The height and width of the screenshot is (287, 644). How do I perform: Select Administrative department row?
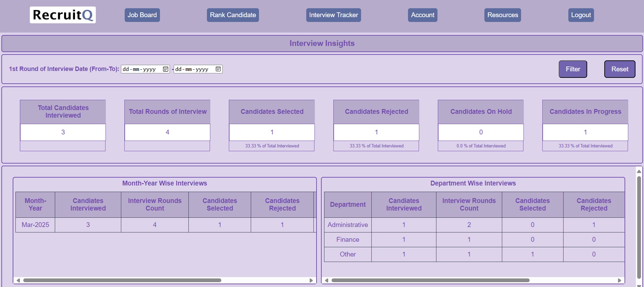[x=474, y=225]
